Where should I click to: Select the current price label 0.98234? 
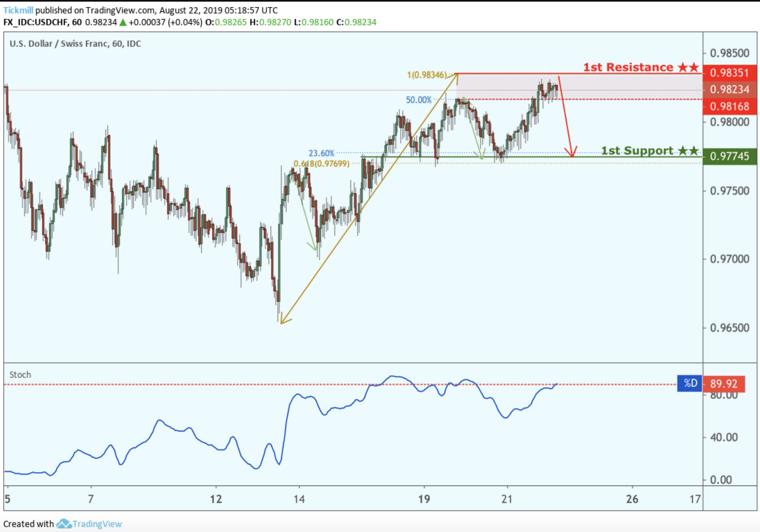(x=729, y=90)
